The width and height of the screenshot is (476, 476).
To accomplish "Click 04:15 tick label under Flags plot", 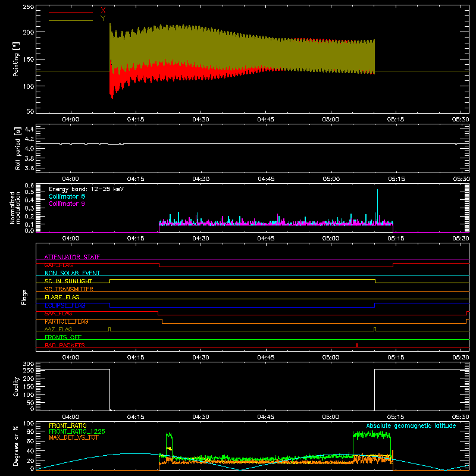I will coord(136,358).
